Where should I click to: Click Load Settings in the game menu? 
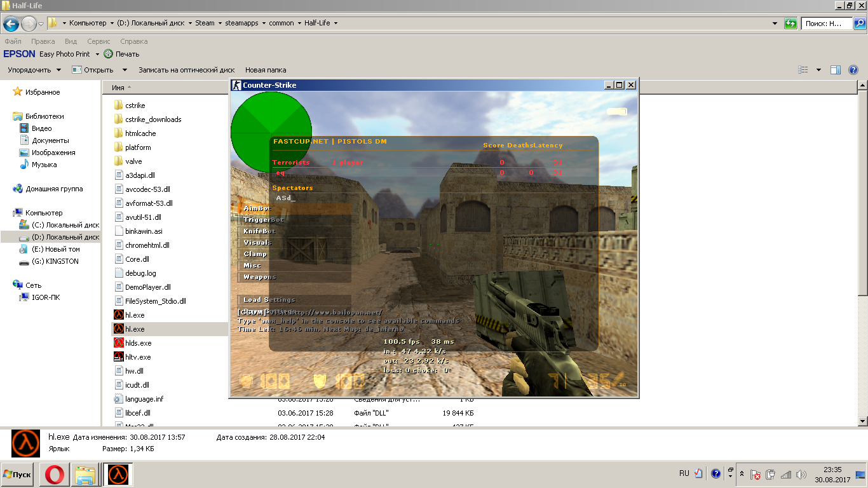pos(295,300)
